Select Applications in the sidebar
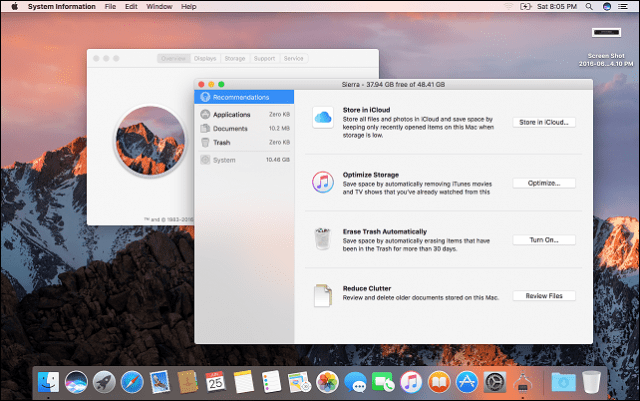 point(244,114)
